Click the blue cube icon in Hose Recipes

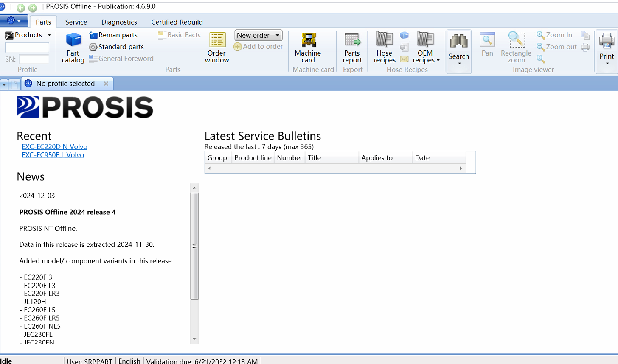click(x=405, y=35)
